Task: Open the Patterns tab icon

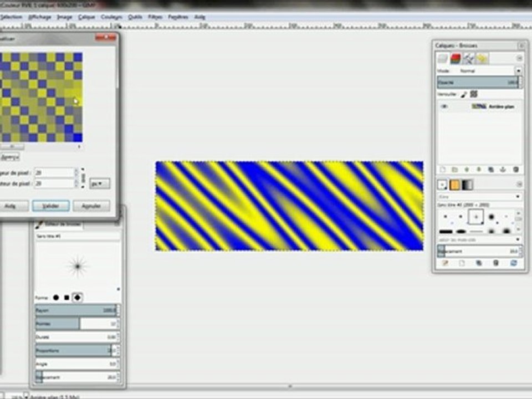Action: pyautogui.click(x=454, y=185)
